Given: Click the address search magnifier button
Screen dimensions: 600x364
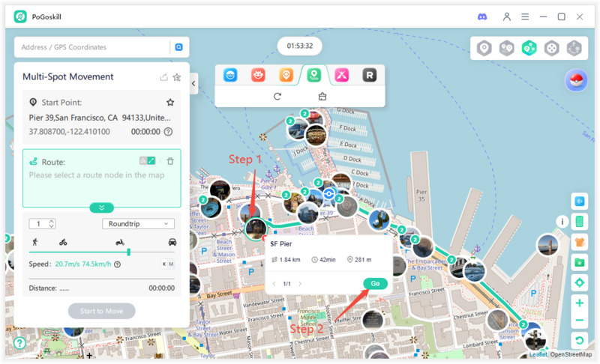Looking at the screenshot, I should click(178, 47).
